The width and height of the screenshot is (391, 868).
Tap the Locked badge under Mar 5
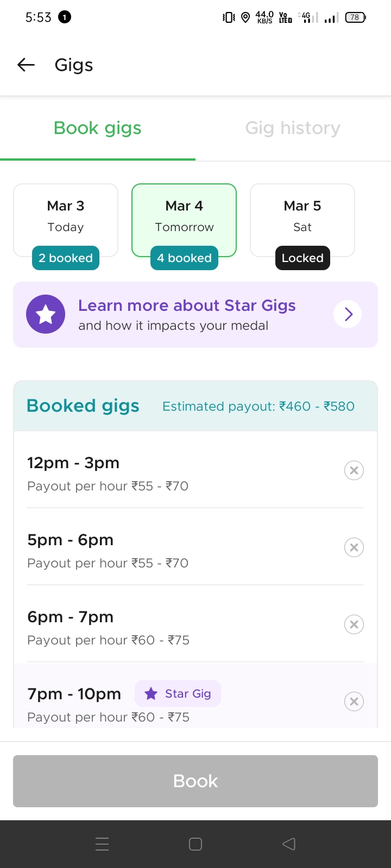[x=302, y=258]
